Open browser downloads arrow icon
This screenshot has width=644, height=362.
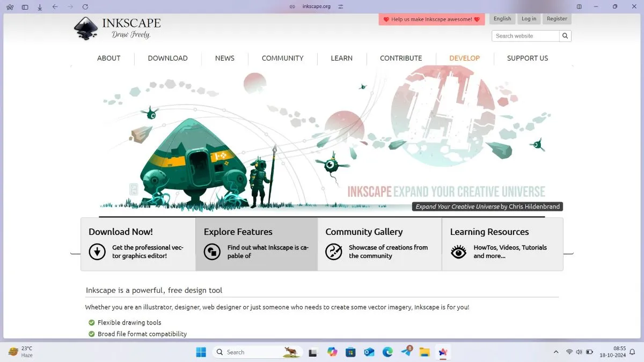40,7
